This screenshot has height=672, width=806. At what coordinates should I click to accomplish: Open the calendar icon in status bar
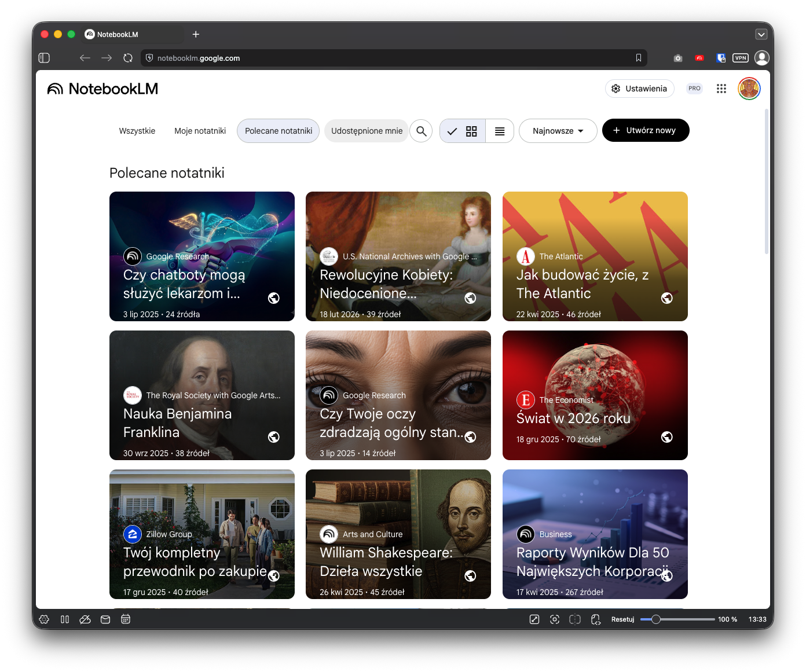click(x=126, y=619)
